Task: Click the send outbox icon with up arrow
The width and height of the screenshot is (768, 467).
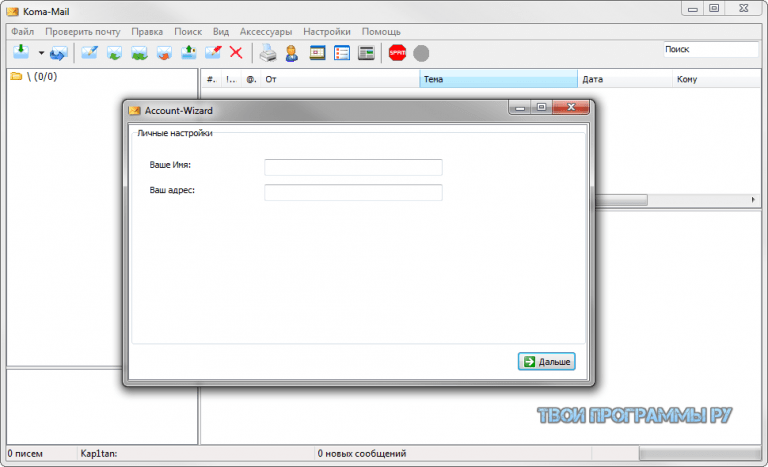Action: click(189, 52)
